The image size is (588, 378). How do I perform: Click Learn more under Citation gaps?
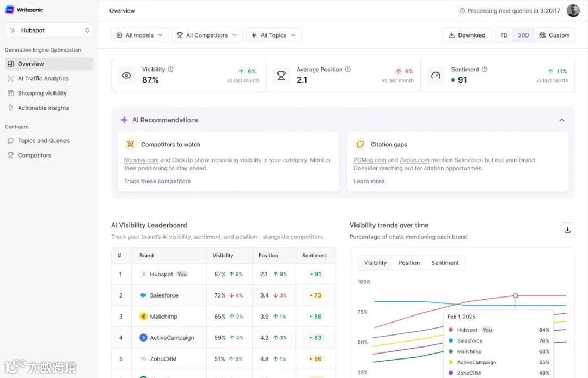coord(369,181)
